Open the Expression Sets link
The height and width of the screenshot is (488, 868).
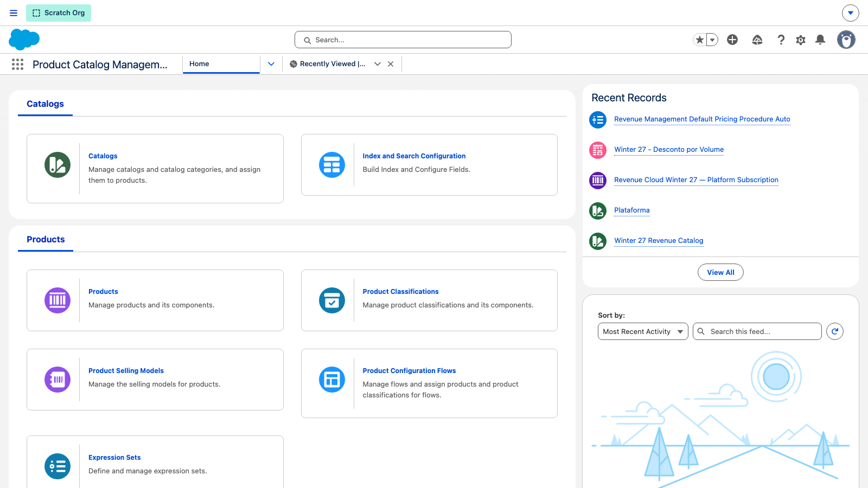point(114,458)
